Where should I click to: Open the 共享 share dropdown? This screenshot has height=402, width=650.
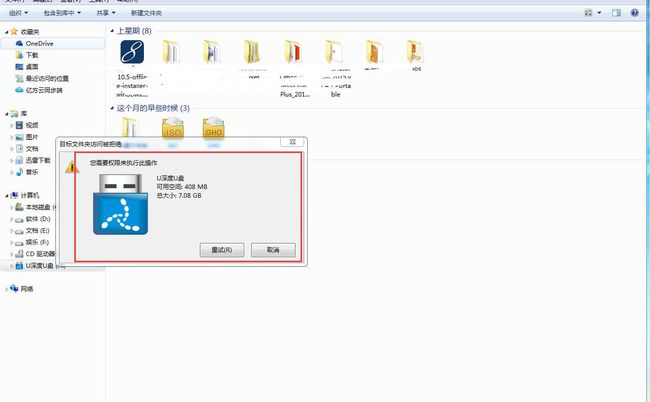(106, 13)
